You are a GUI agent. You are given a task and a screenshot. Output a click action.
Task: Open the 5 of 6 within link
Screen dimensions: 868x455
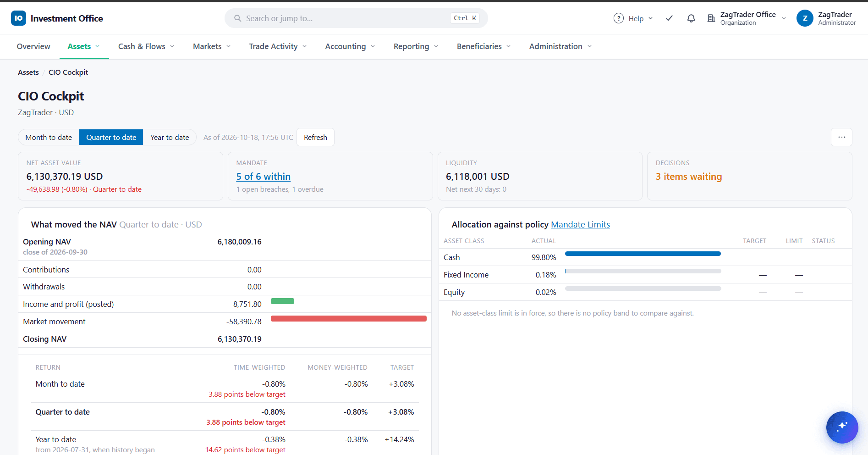coord(264,177)
